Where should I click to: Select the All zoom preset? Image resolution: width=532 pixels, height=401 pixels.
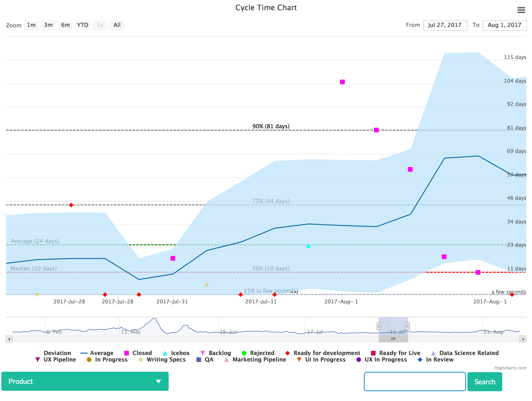pyautogui.click(x=117, y=25)
